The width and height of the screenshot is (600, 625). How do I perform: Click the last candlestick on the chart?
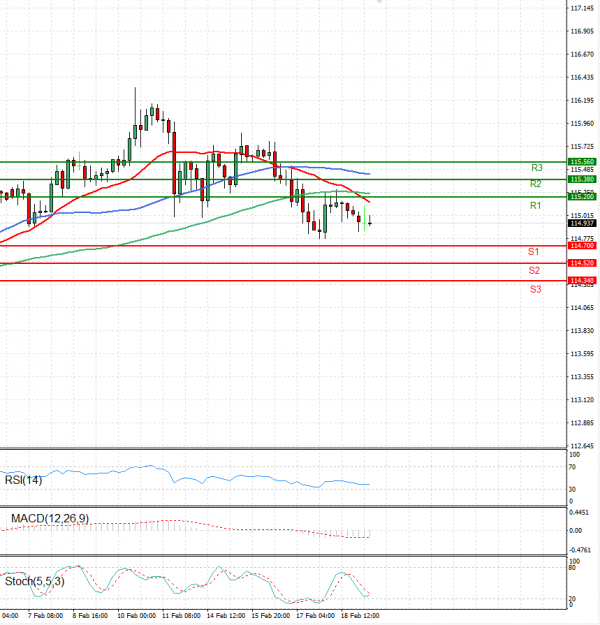pos(370,221)
